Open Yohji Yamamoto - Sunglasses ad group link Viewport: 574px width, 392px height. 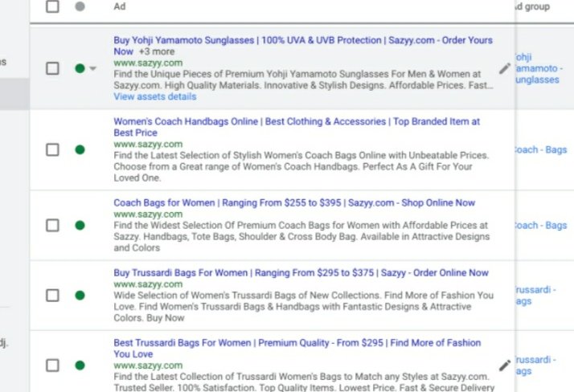(x=538, y=68)
